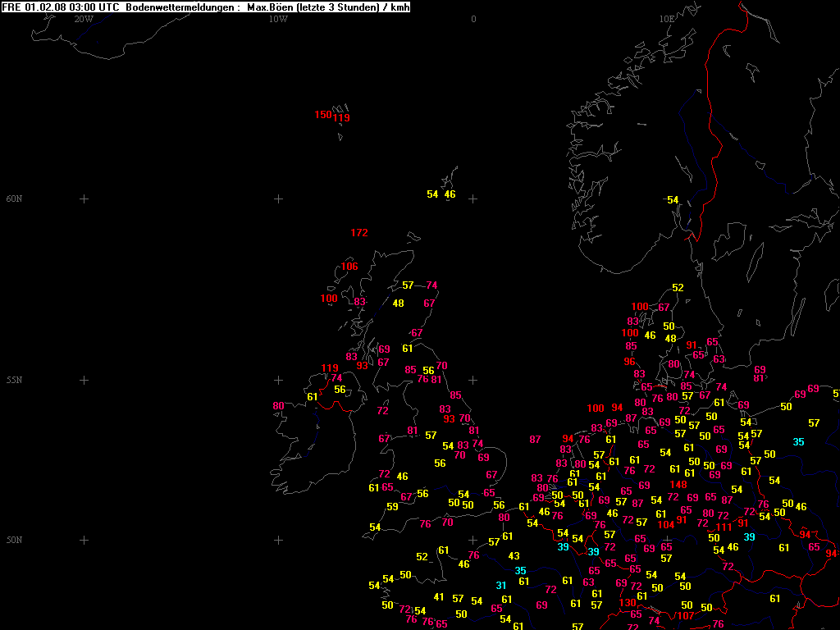Click the 10W longitude label
This screenshot has height=630, width=840.
point(278,19)
